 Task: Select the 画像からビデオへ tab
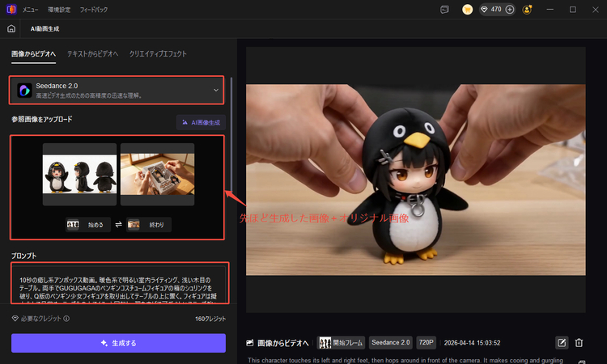[33, 53]
